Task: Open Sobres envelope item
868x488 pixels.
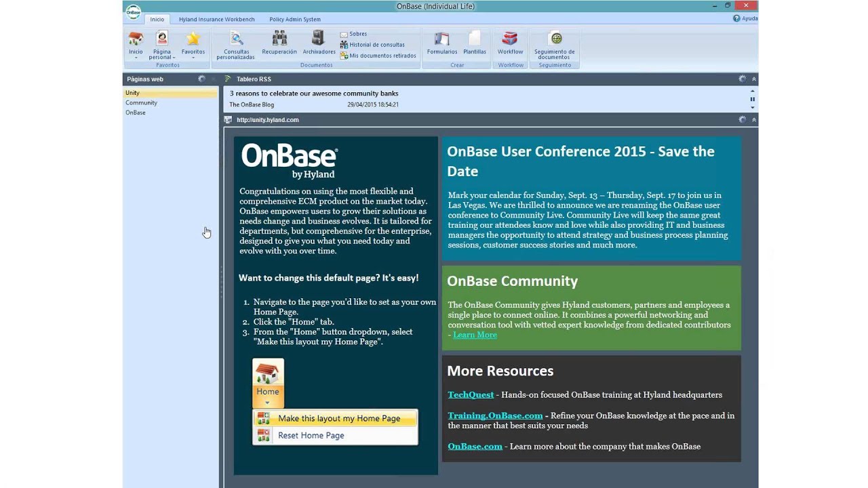Action: coord(353,34)
